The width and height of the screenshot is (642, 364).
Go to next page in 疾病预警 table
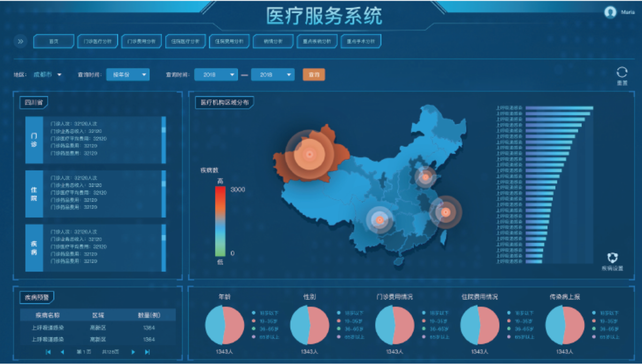(x=133, y=352)
